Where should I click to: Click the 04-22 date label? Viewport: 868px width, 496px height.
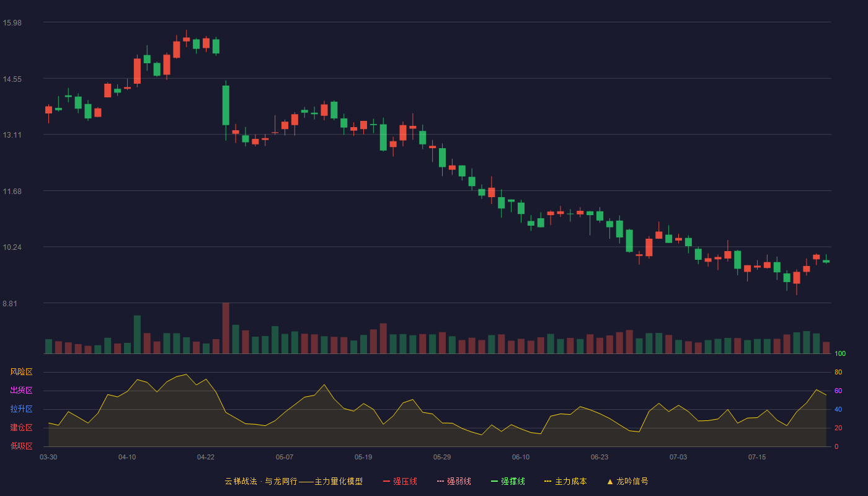[x=206, y=457]
